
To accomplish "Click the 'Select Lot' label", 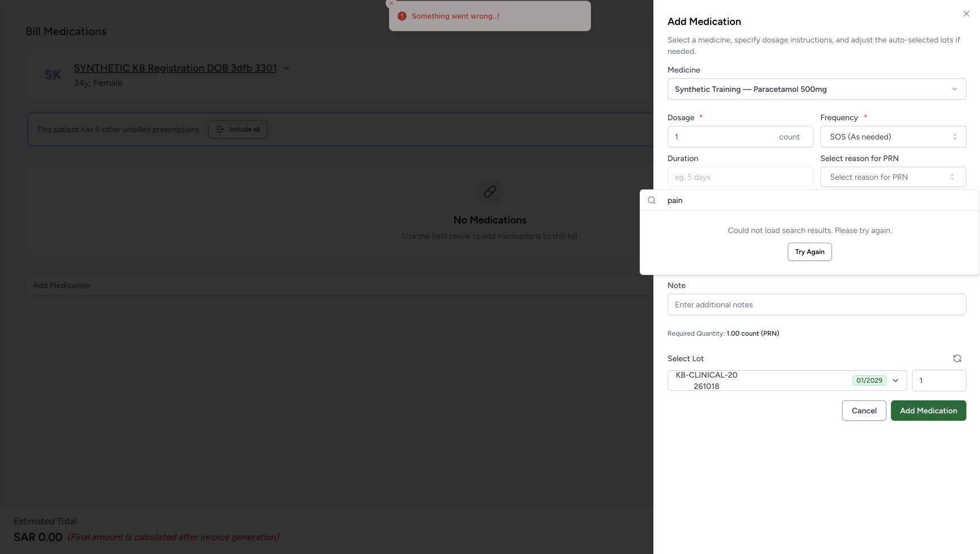I will click(685, 358).
